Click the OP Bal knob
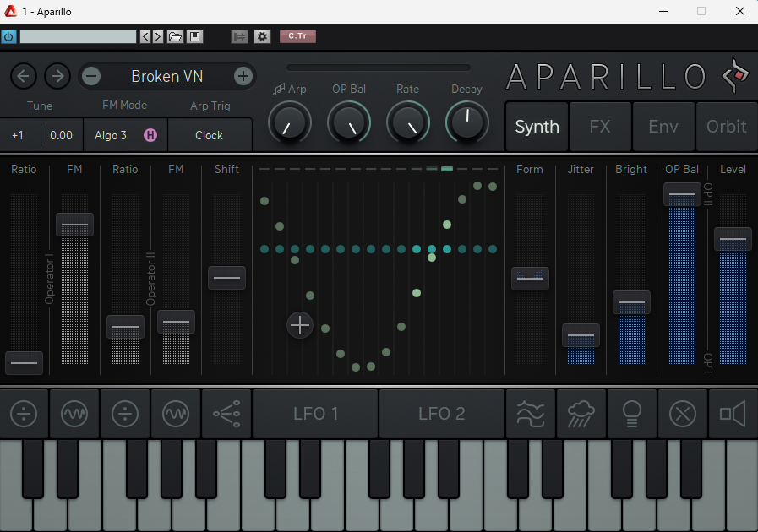Image resolution: width=758 pixels, height=532 pixels. coord(349,122)
